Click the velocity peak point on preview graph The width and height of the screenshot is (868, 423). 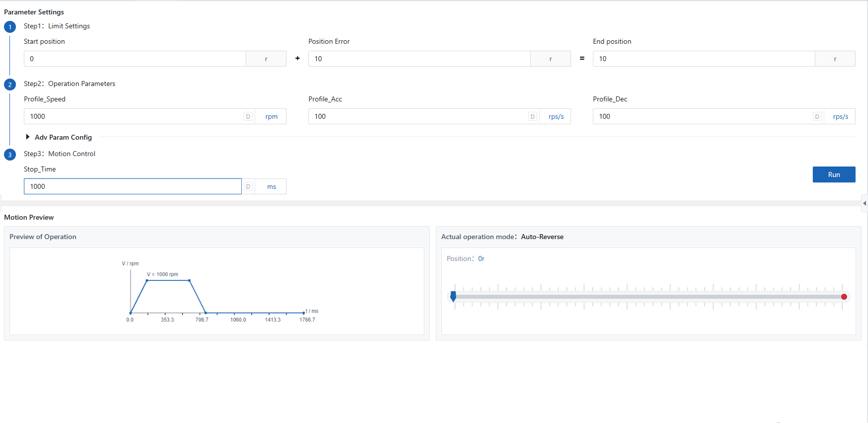click(x=147, y=280)
